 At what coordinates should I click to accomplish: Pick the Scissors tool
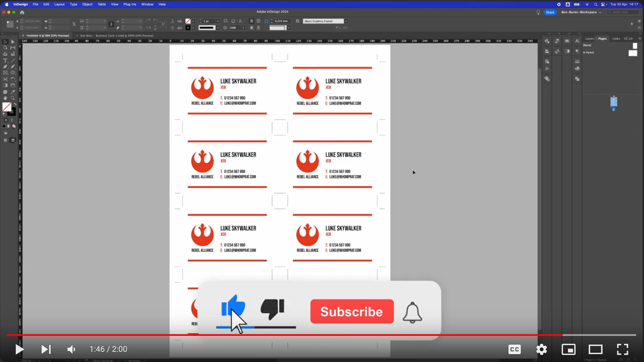pyautogui.click(x=5, y=79)
